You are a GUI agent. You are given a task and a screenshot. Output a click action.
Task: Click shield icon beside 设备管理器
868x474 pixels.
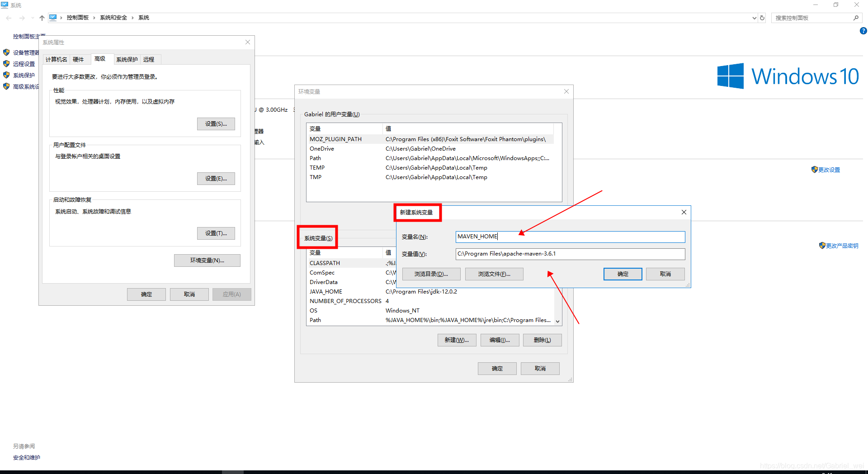(6, 52)
